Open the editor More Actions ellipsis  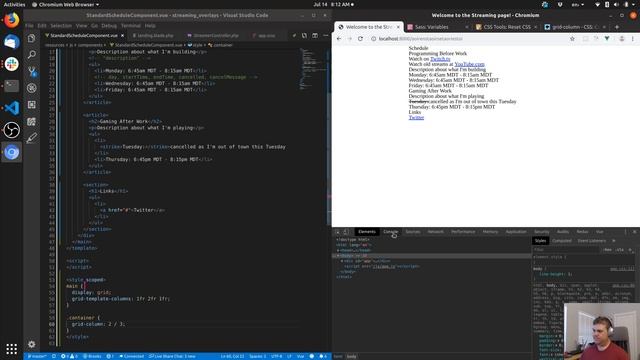tap(325, 36)
